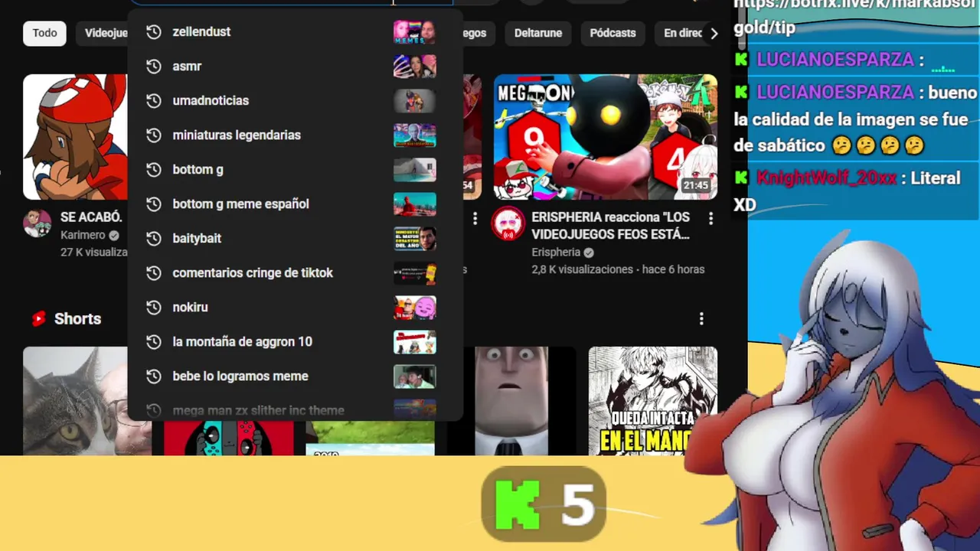This screenshot has width=980, height=551.
Task: Click history clock icon beside zellendust
Action: click(154, 31)
